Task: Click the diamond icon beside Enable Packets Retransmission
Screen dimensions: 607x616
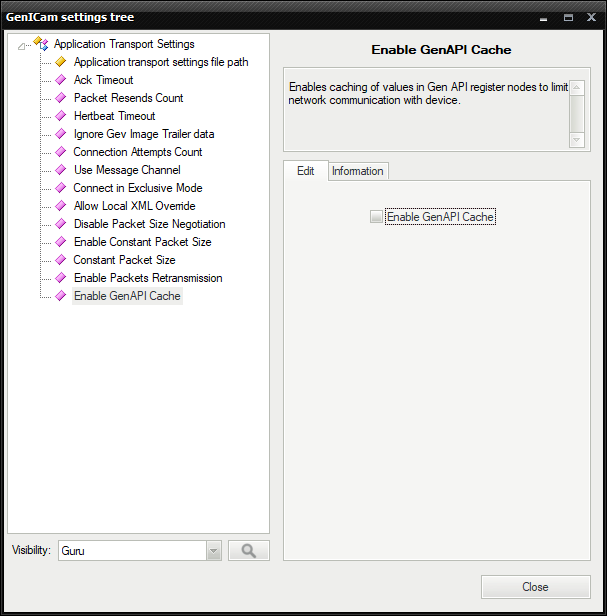Action: [x=61, y=278]
